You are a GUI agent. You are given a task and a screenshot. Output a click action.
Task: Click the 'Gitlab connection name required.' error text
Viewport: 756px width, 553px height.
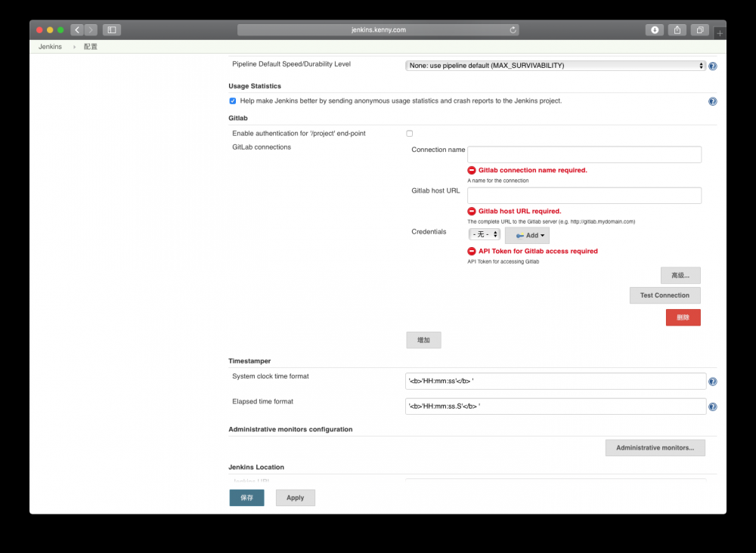[533, 170]
